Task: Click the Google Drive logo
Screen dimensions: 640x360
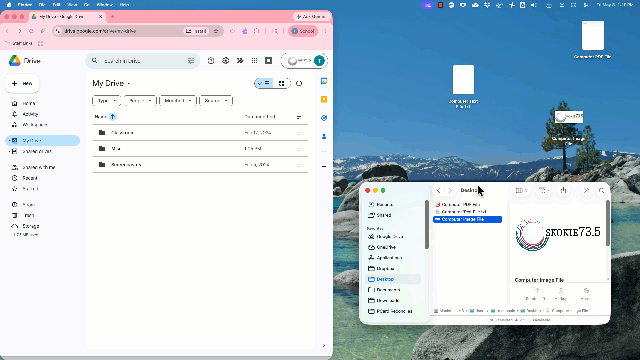Action: tap(15, 61)
